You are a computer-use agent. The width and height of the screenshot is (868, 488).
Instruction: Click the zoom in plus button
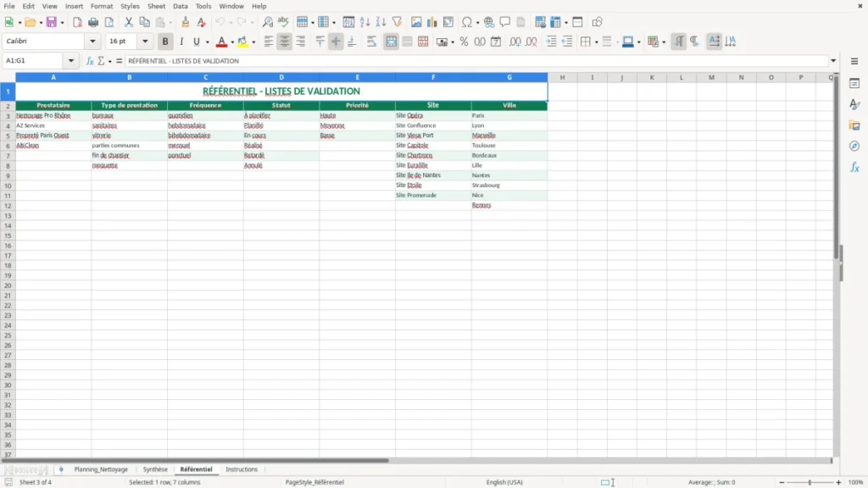838,482
